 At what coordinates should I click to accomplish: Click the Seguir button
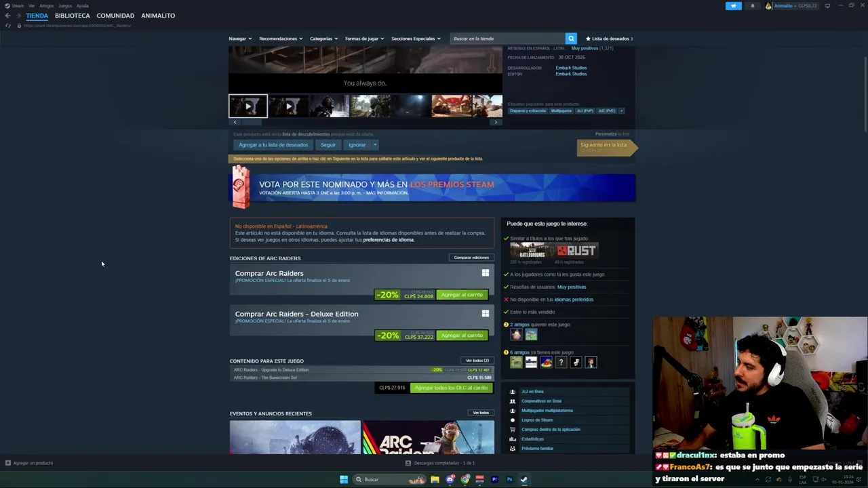point(328,145)
